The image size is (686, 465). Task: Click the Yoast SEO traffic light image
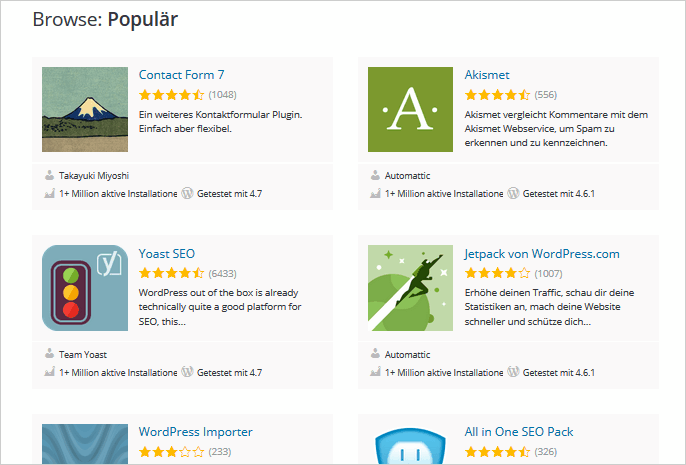point(85,288)
